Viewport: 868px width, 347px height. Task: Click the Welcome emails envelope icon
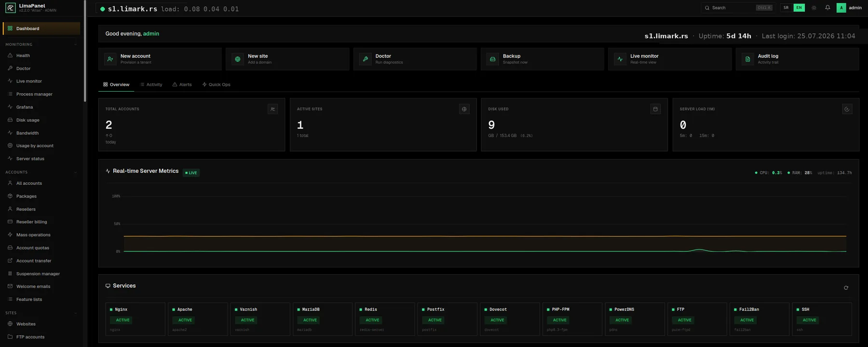[x=10, y=286]
